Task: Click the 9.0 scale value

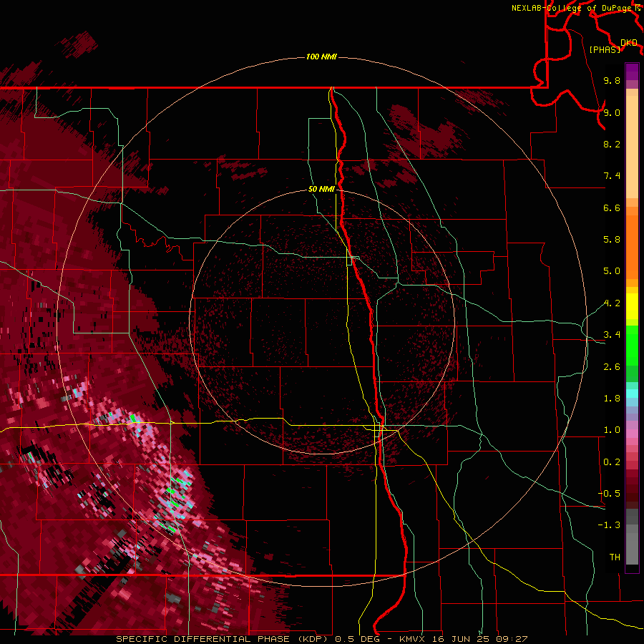Action: 612,112
